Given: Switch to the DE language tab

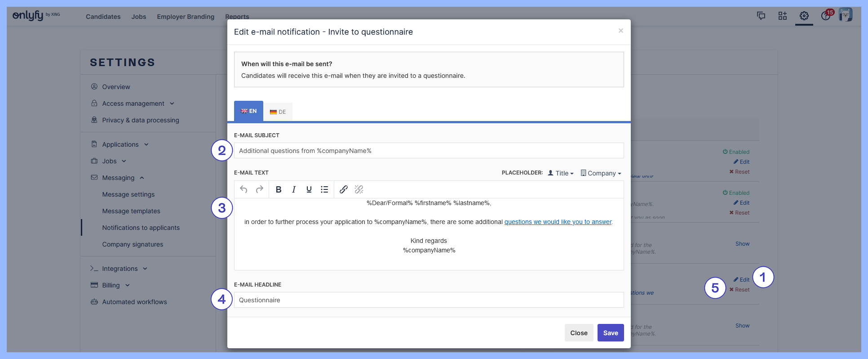Looking at the screenshot, I should (278, 112).
